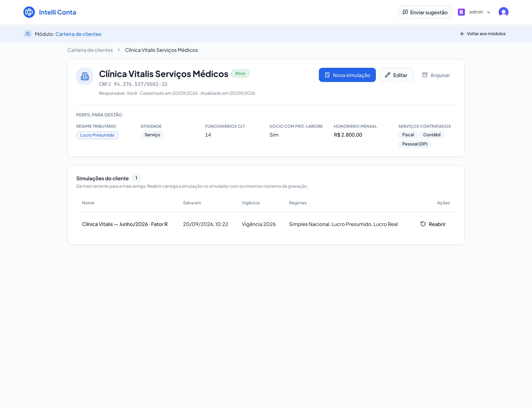Image resolution: width=532 pixels, height=408 pixels.
Task: Click the Contábil service tag
Action: [x=432, y=135]
